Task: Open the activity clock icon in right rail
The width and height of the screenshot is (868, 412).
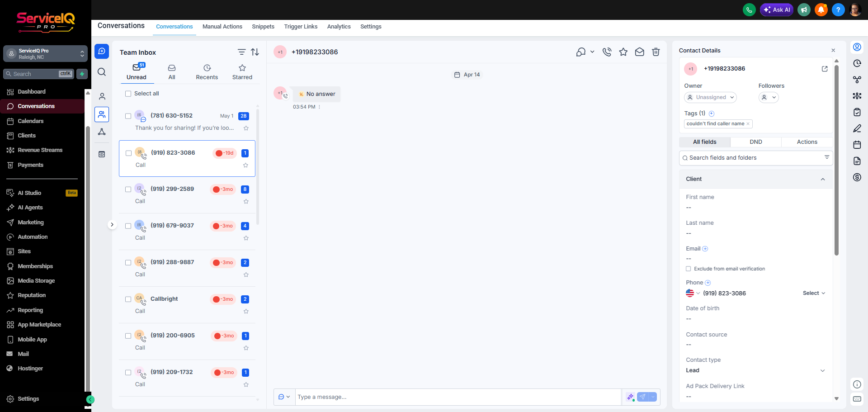Action: (x=857, y=63)
